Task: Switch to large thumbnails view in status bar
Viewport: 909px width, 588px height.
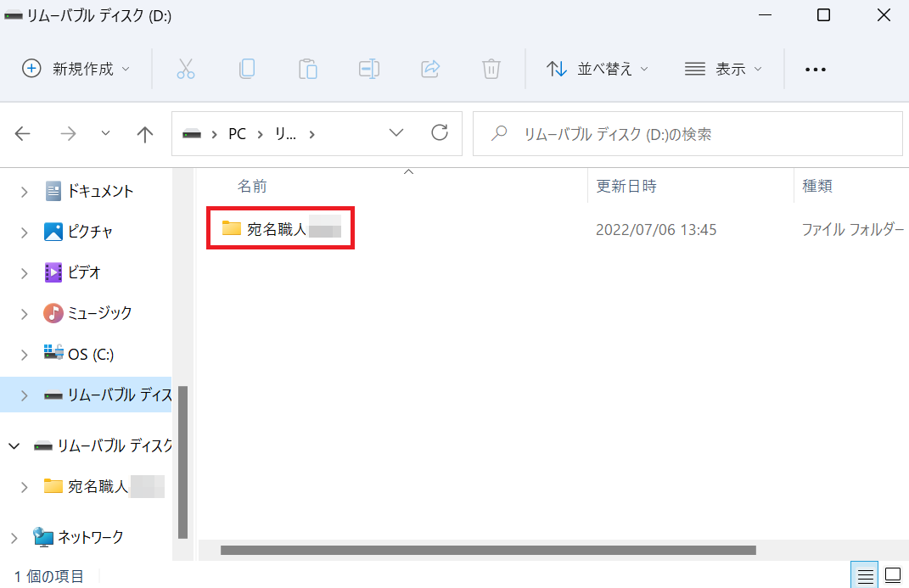Action: (x=893, y=576)
